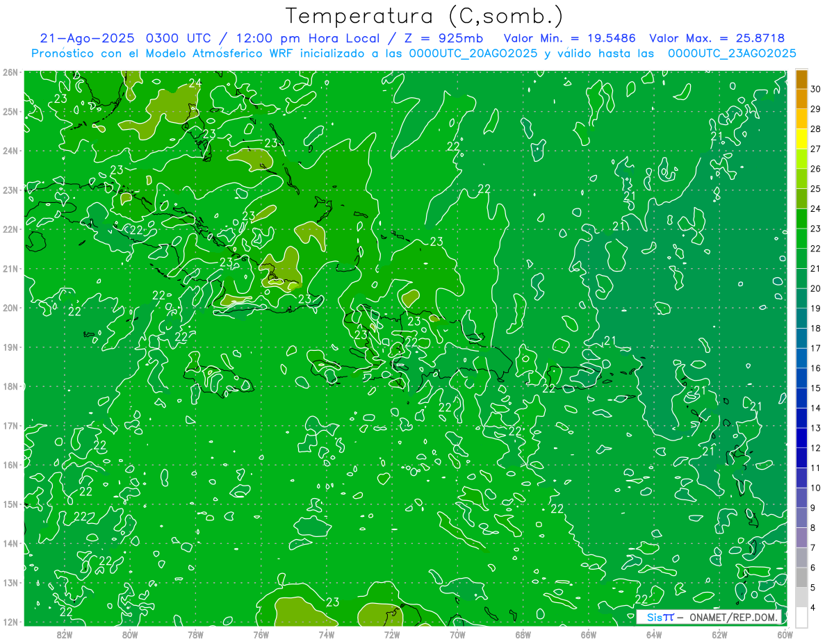Pick the orange swatch between 29 and 30
The image size is (834, 644).
801,99
